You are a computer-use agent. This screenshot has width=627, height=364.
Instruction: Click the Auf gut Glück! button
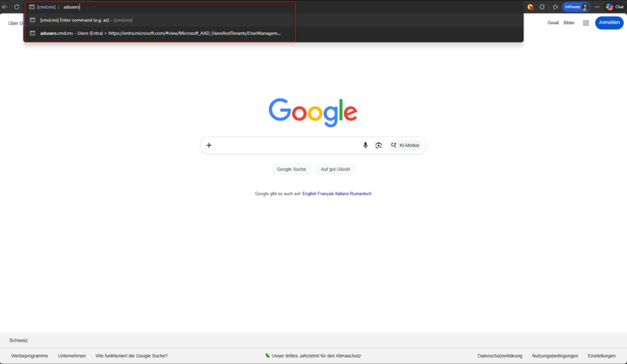(335, 169)
